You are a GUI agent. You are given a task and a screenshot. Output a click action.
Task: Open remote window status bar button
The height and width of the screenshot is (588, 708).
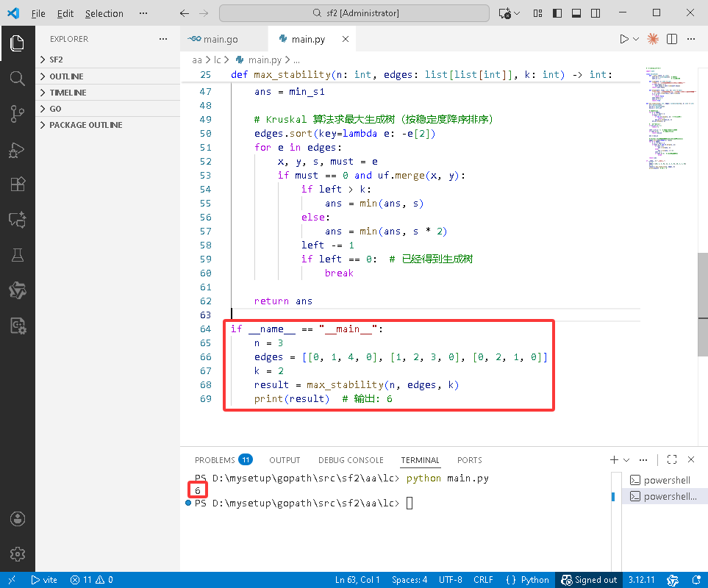tap(12, 580)
